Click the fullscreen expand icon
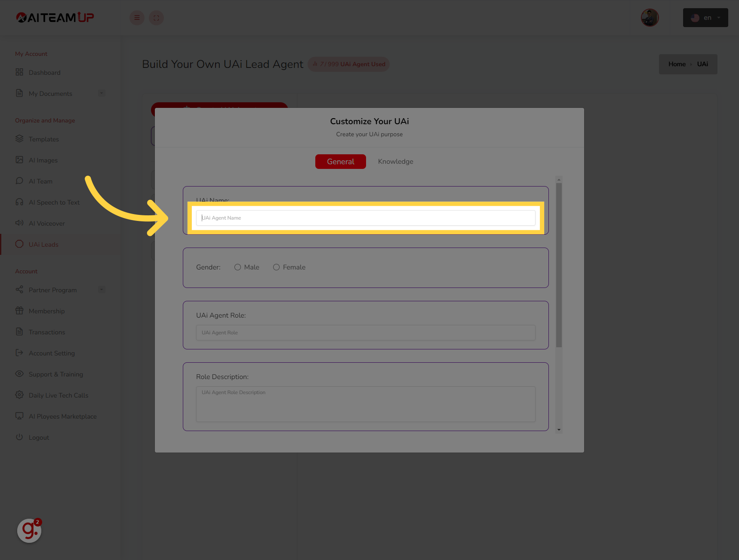 click(156, 18)
